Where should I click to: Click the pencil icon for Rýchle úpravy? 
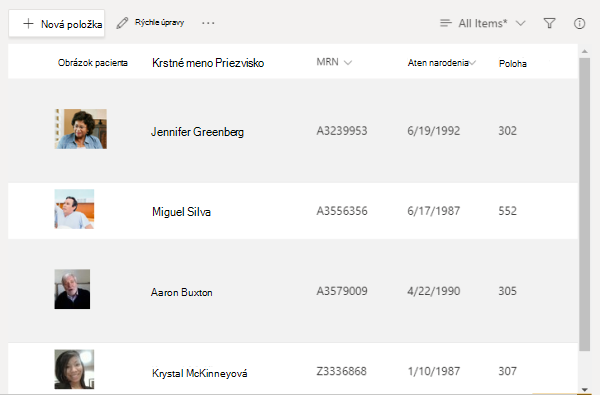click(x=122, y=23)
